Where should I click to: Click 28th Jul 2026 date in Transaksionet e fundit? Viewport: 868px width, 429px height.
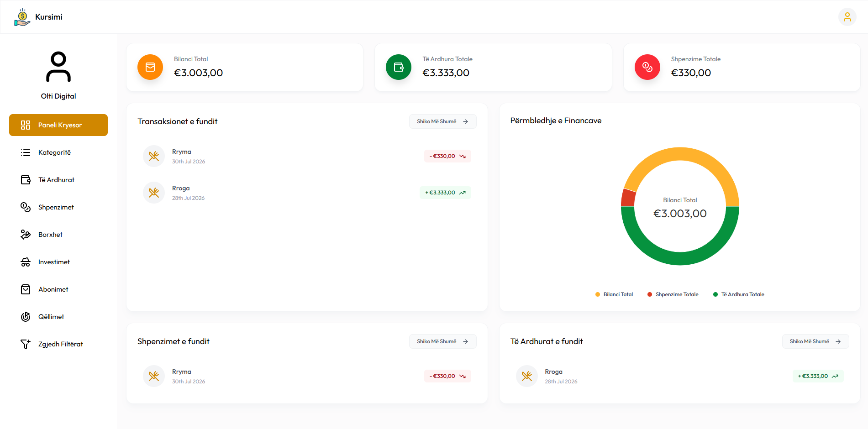[188, 198]
